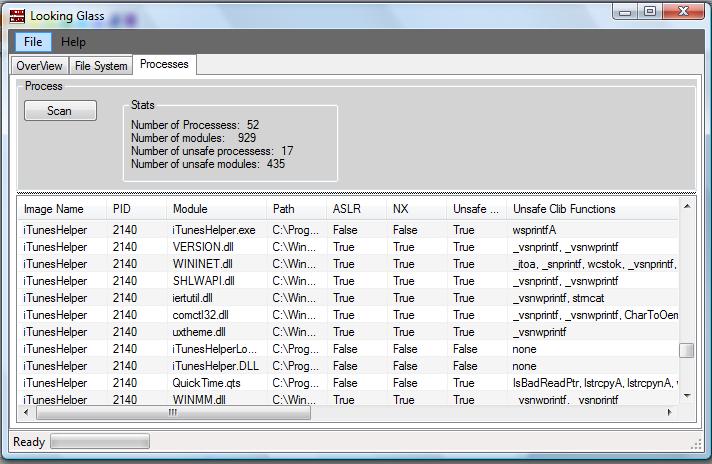Image resolution: width=712 pixels, height=464 pixels.
Task: Sort by Unsafe Clib Functions column header
Action: click(x=593, y=209)
